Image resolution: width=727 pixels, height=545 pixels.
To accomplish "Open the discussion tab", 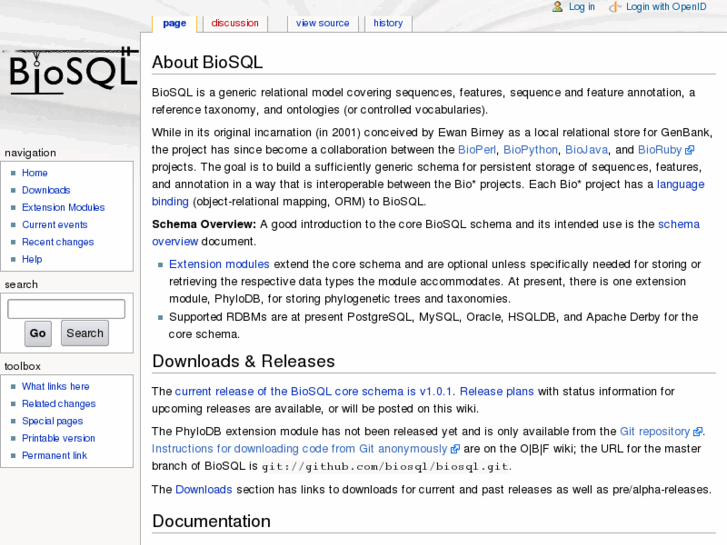I will click(235, 23).
